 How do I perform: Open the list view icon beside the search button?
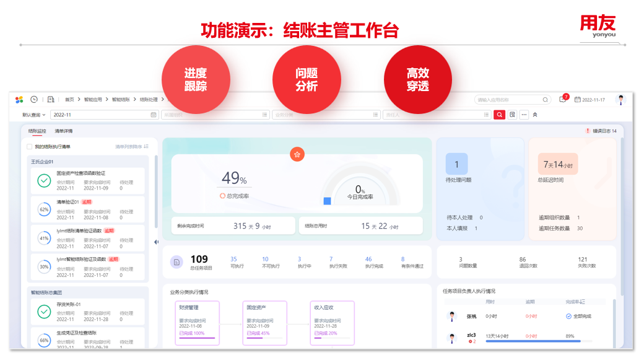click(513, 114)
